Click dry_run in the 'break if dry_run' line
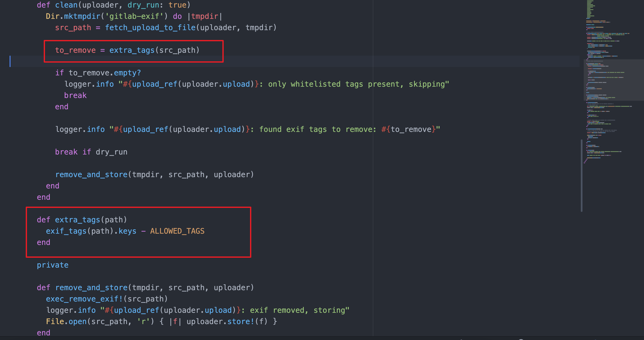The height and width of the screenshot is (340, 644). [x=112, y=152]
